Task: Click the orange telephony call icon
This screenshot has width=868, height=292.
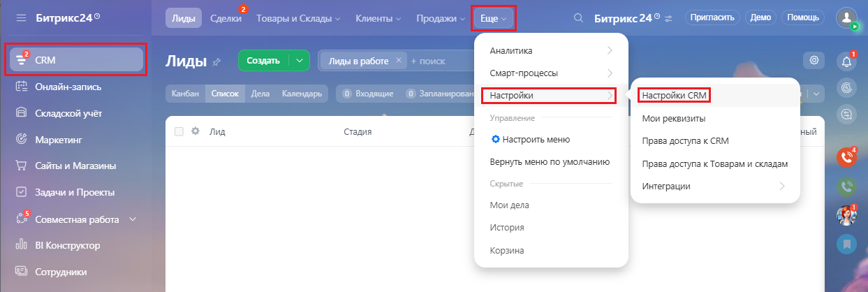Action: point(846,158)
